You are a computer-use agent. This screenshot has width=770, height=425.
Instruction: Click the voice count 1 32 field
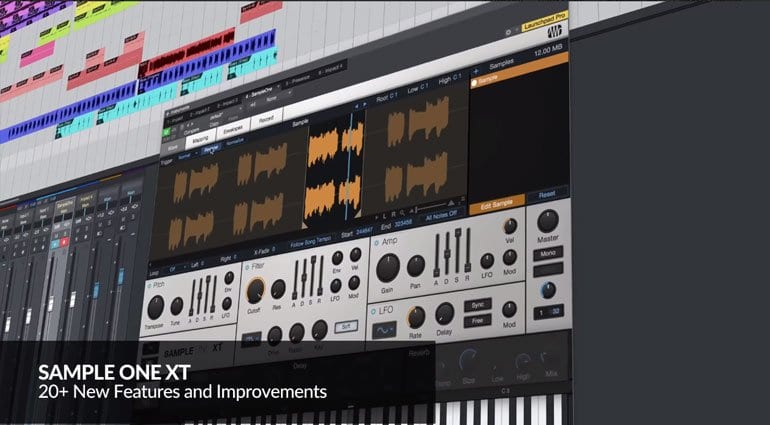pyautogui.click(x=548, y=312)
